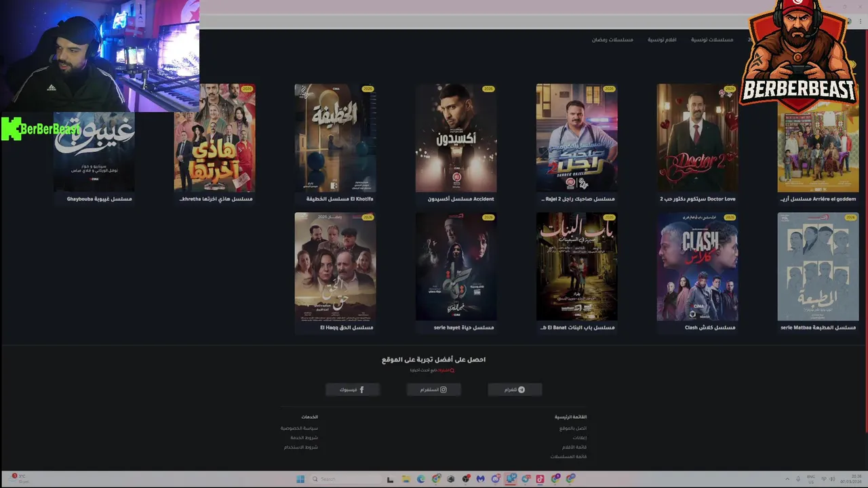Open the Telegram (تلغرام) footer button
Viewport: 868px width, 488px height.
(x=515, y=390)
